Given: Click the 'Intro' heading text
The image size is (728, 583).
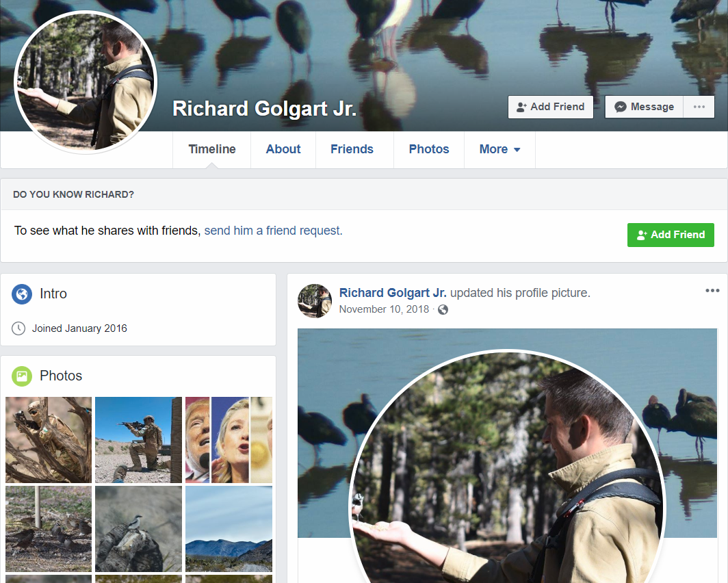Looking at the screenshot, I should coord(53,294).
